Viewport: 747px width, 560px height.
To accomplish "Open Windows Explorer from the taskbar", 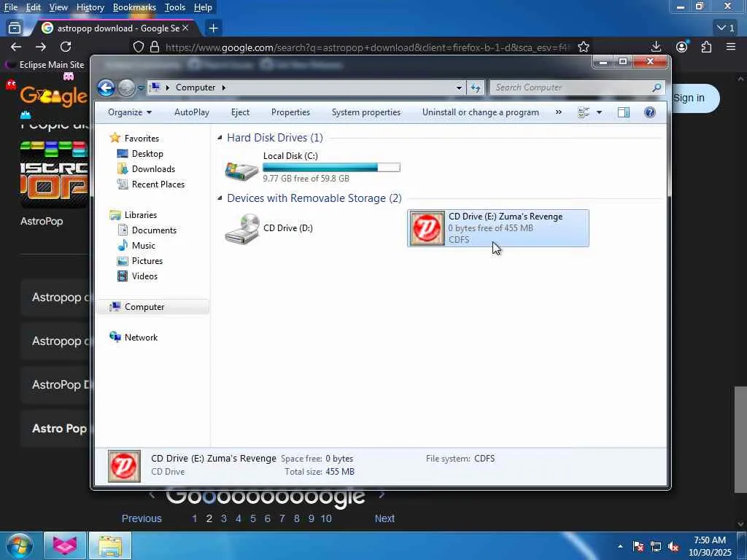I will coord(110,545).
